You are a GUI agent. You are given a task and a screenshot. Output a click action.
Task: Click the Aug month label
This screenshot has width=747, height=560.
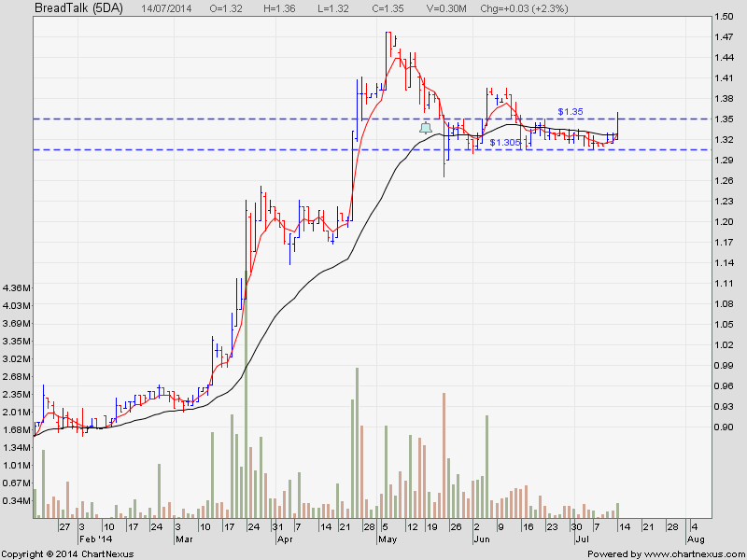(696, 539)
